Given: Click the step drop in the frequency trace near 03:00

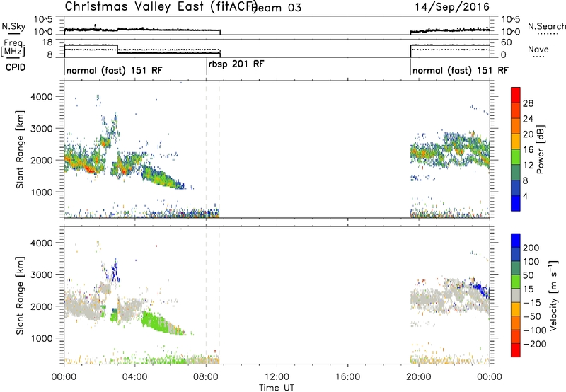Looking at the screenshot, I should pos(117,49).
